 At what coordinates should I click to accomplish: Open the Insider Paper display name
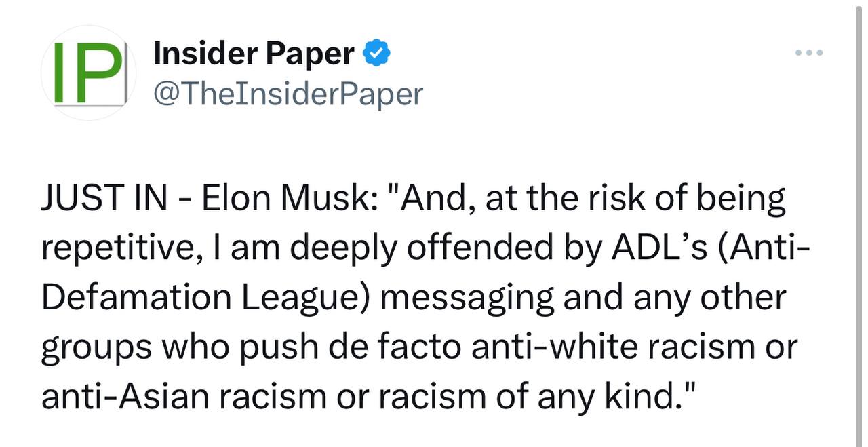pos(254,54)
